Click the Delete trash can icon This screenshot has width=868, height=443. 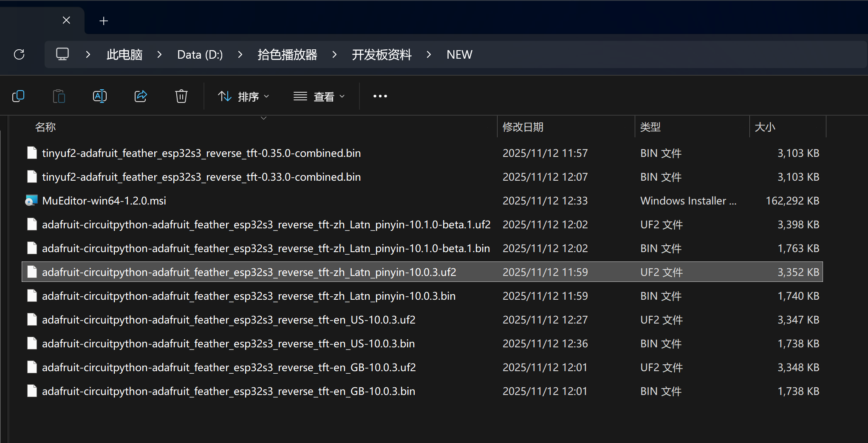point(181,97)
